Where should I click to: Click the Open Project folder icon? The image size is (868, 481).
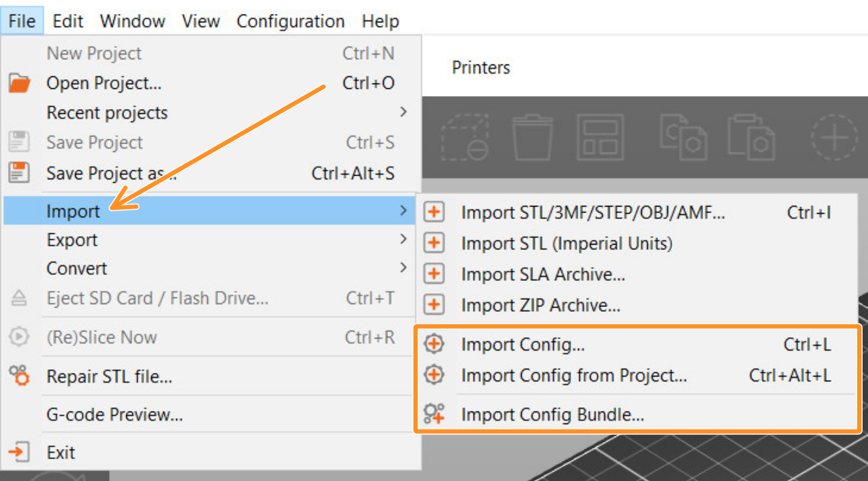(x=20, y=83)
